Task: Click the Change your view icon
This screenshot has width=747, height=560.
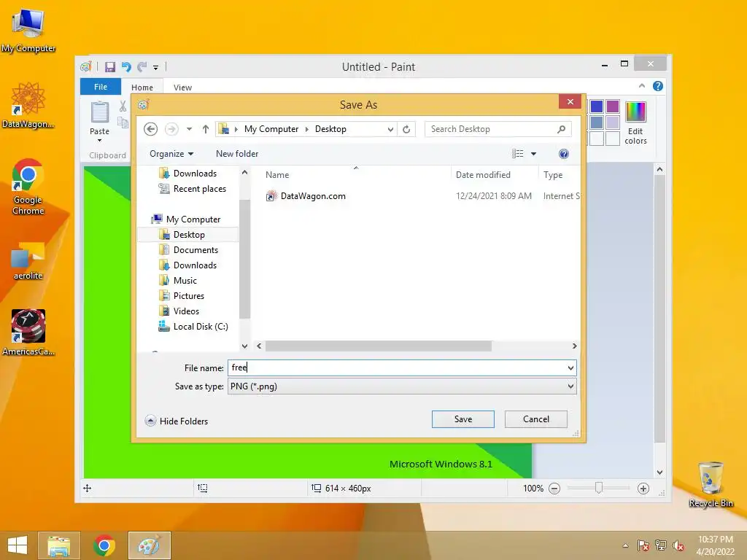Action: coord(518,154)
